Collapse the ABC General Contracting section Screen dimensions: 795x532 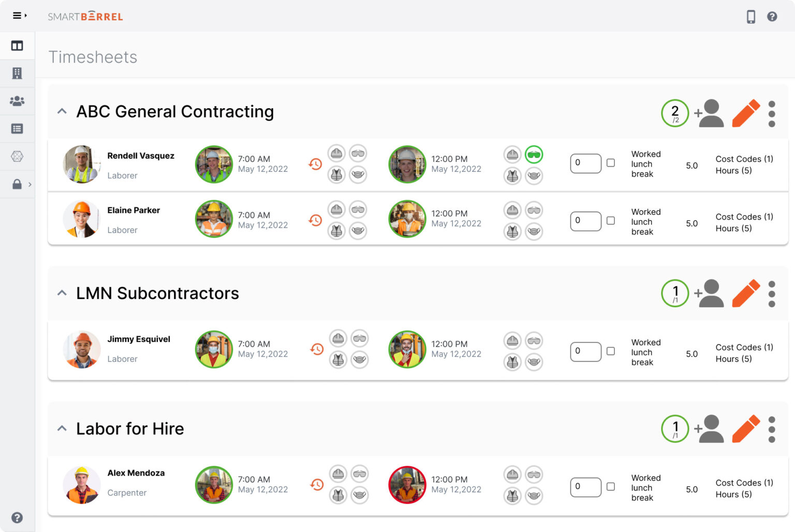(62, 111)
